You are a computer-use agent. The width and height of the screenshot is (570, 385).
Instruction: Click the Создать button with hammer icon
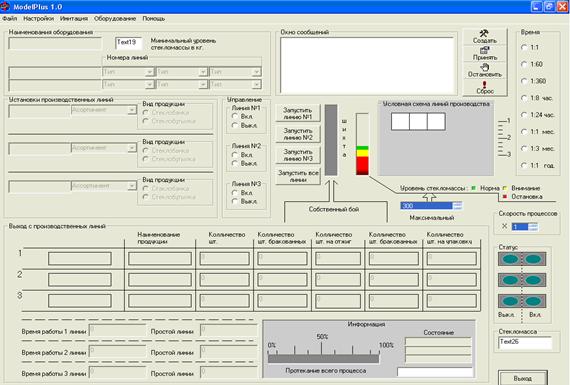(x=485, y=37)
